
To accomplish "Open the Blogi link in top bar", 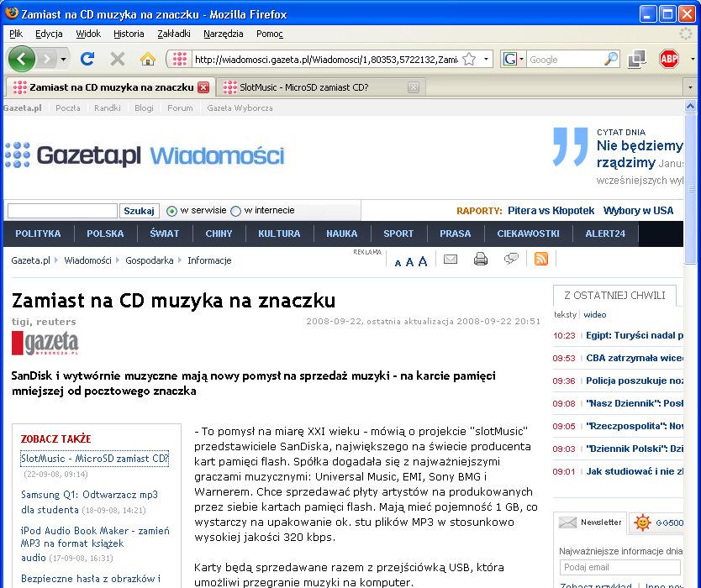I will pyautogui.click(x=144, y=108).
